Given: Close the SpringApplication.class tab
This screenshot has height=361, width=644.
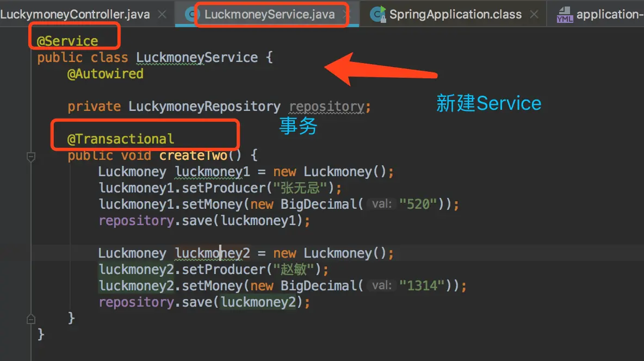Looking at the screenshot, I should coord(534,14).
